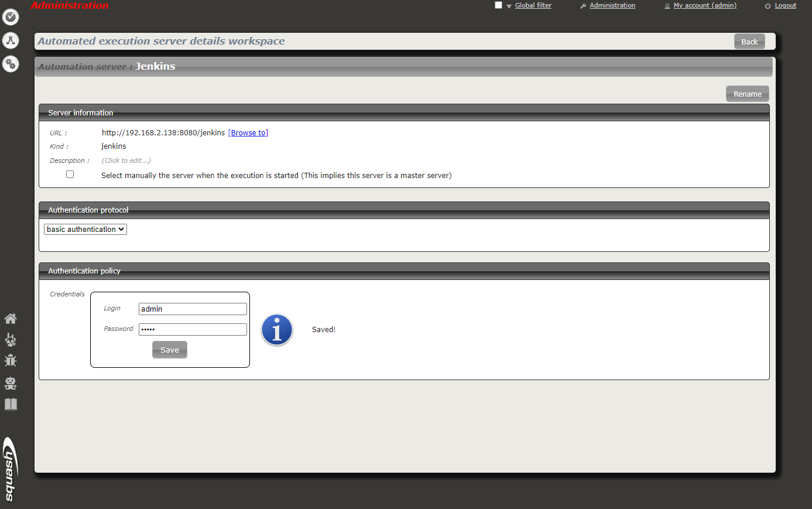
Task: Open documentation via the book icon
Action: click(11, 404)
